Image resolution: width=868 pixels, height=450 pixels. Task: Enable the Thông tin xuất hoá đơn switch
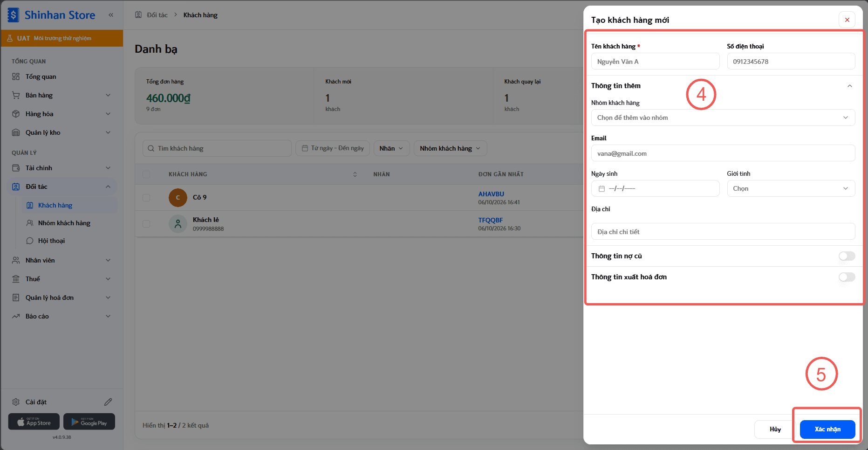pos(847,277)
